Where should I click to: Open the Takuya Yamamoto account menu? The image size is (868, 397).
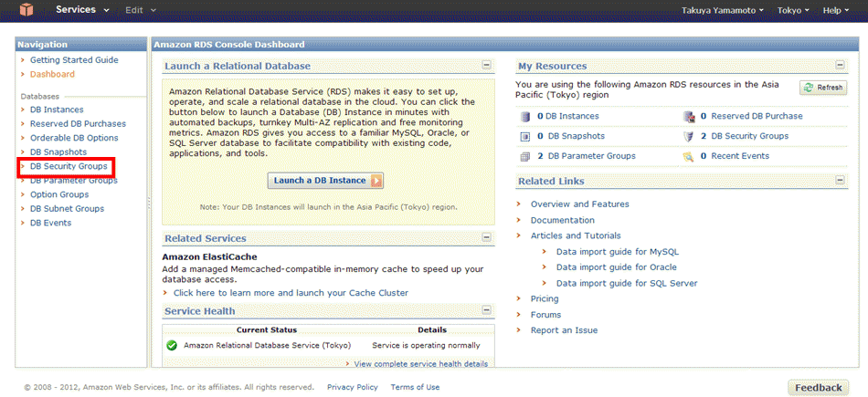722,10
